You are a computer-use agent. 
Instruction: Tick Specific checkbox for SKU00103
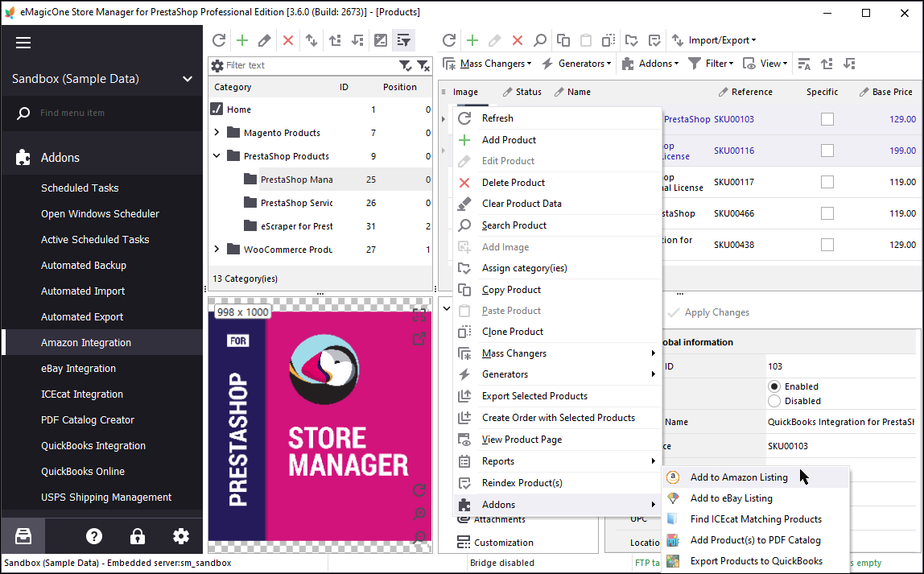click(x=827, y=119)
